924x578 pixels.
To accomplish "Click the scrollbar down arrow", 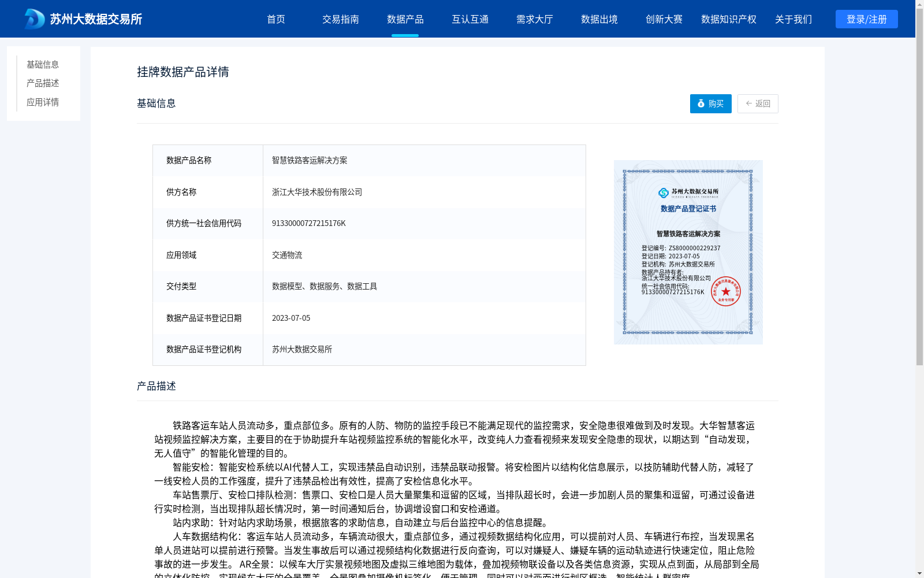I will click(x=919, y=573).
